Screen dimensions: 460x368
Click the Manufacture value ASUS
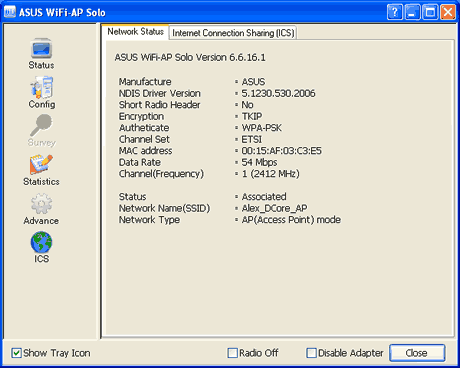tap(253, 82)
